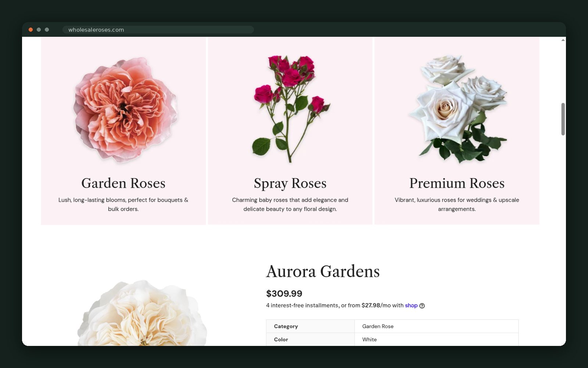Image resolution: width=588 pixels, height=368 pixels.
Task: Open the Garden Roses category heading
Action: 123,183
